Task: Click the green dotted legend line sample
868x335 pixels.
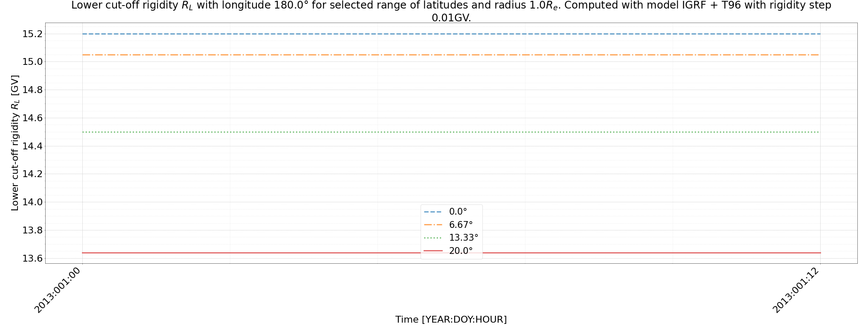Action: [x=433, y=238]
